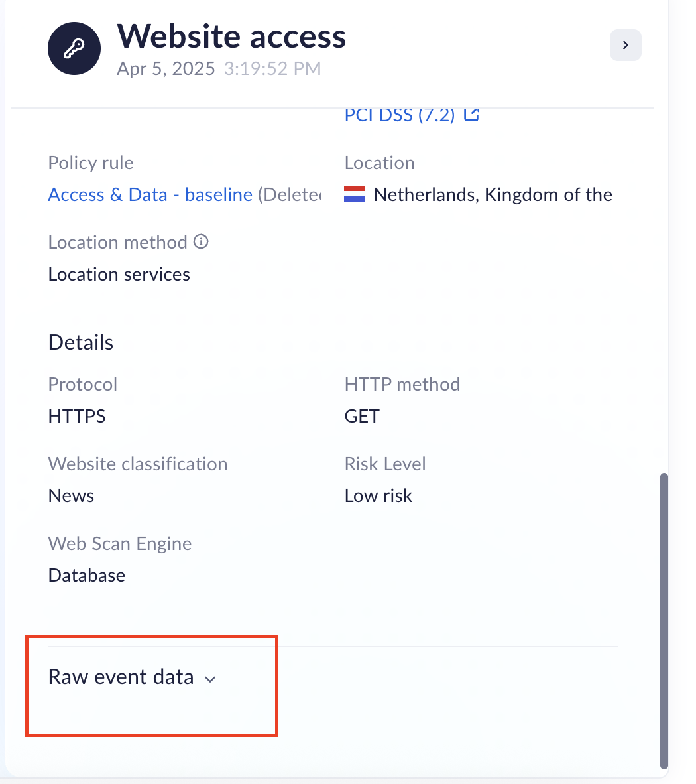Click the Low risk risk level value
The width and height of the screenshot is (696, 784).
click(378, 495)
